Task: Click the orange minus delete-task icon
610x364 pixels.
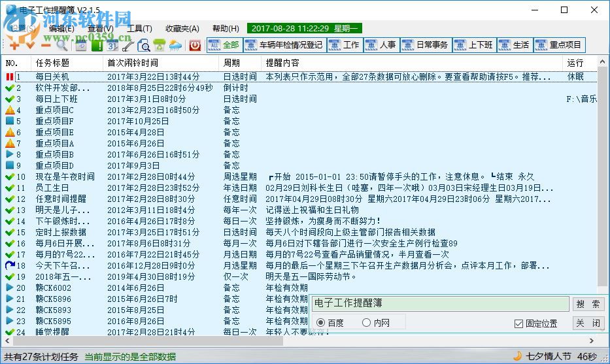Action: pos(46,46)
